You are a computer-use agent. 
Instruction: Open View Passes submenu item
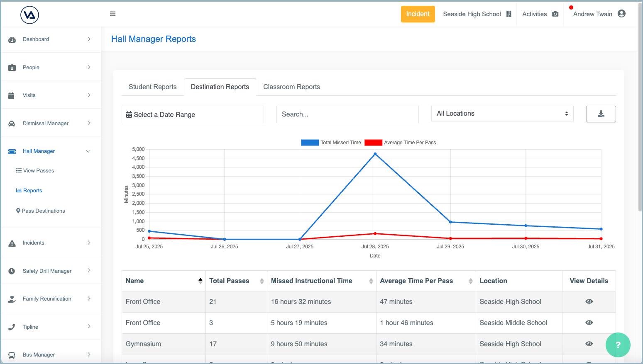[35, 171]
